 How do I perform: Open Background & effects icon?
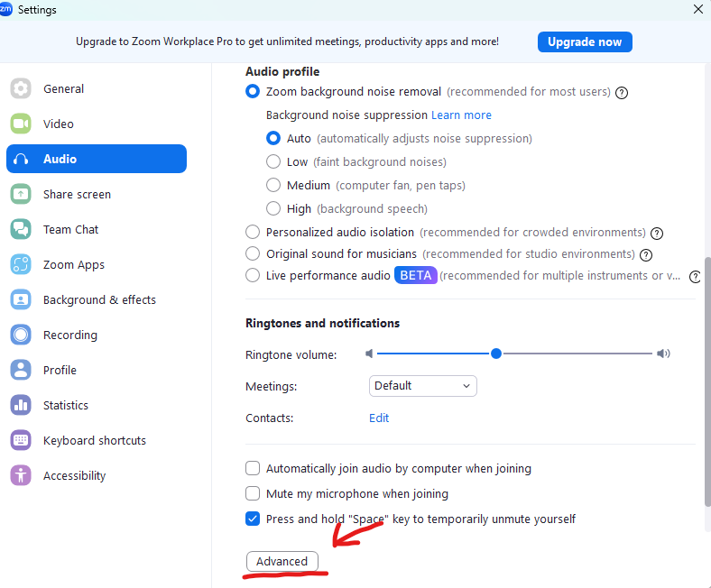tap(21, 299)
